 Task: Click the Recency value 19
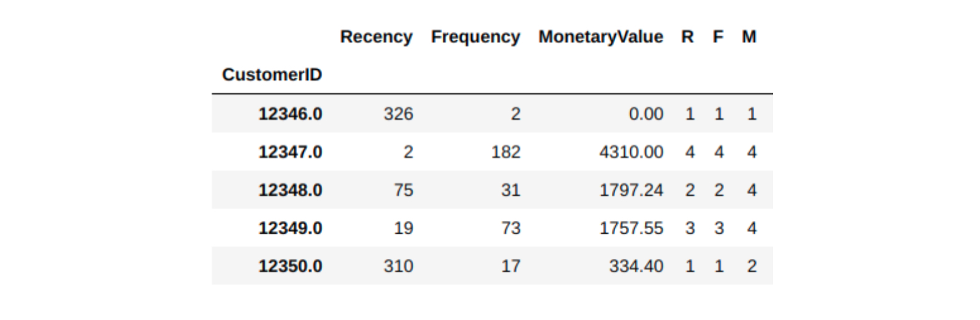pos(403,227)
